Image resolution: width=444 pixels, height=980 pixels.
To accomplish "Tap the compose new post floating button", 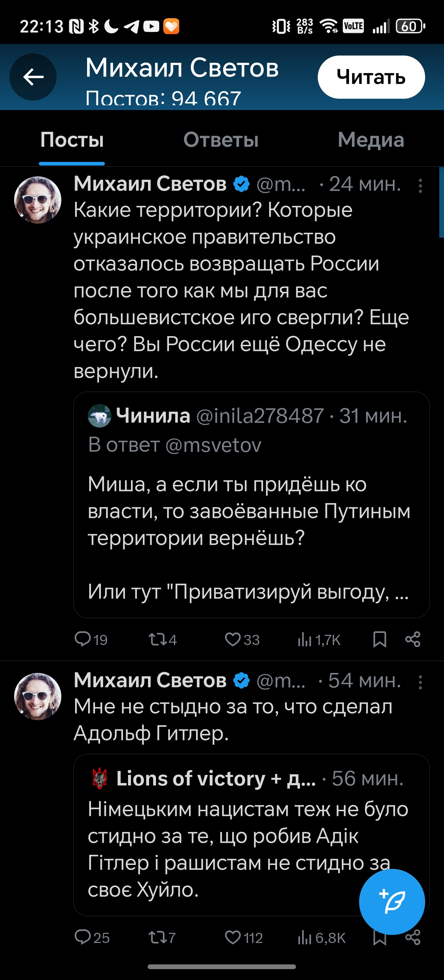I will click(x=392, y=902).
